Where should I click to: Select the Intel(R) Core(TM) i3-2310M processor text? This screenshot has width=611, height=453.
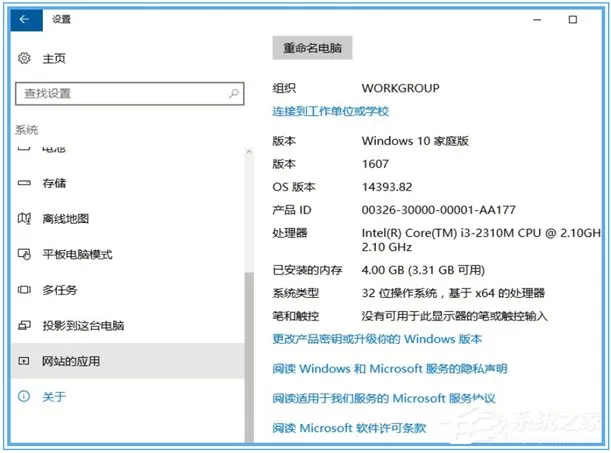click(481, 240)
